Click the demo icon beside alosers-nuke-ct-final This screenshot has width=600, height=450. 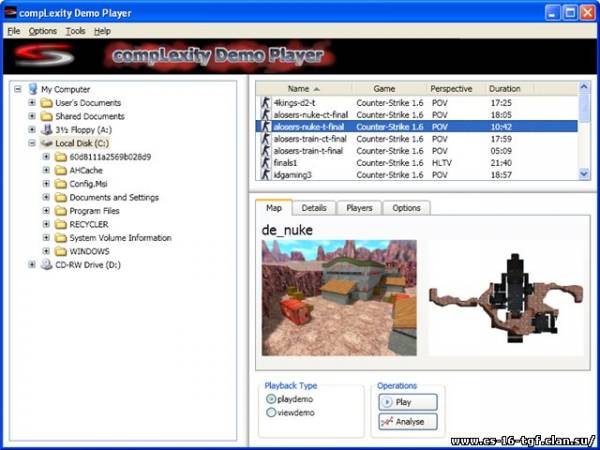(265, 114)
